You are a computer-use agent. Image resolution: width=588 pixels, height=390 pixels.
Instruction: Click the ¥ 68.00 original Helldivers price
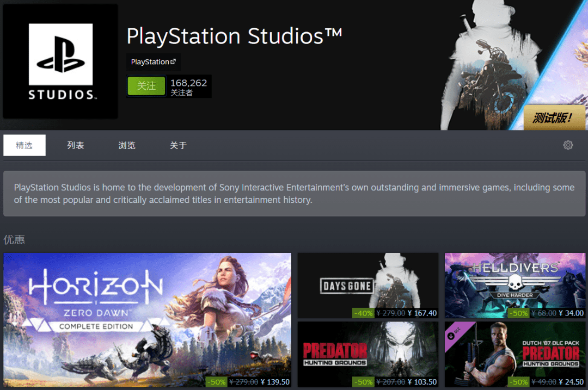point(544,313)
